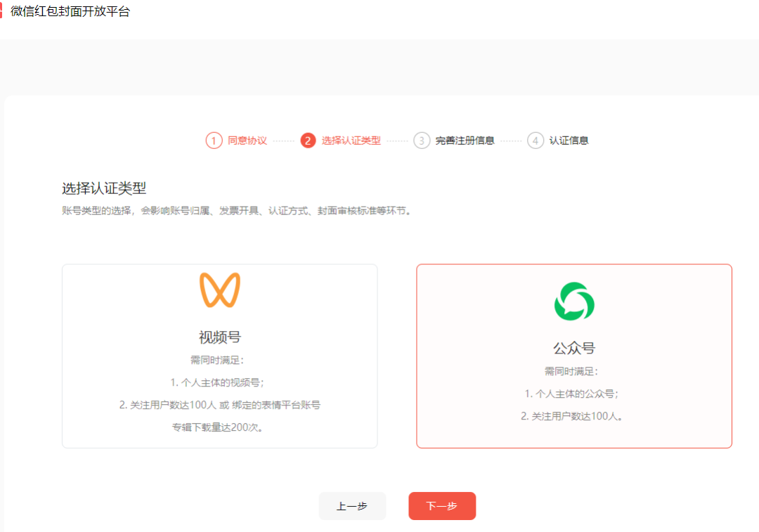Click text 1. 个人主体的公众号
The width and height of the screenshot is (759, 532).
pos(571,394)
